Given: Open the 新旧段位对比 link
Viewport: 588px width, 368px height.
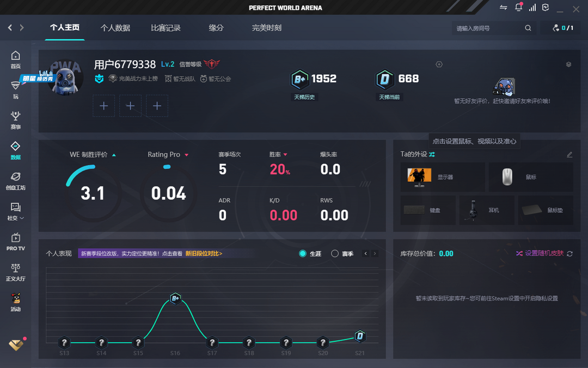Looking at the screenshot, I should pos(204,254).
